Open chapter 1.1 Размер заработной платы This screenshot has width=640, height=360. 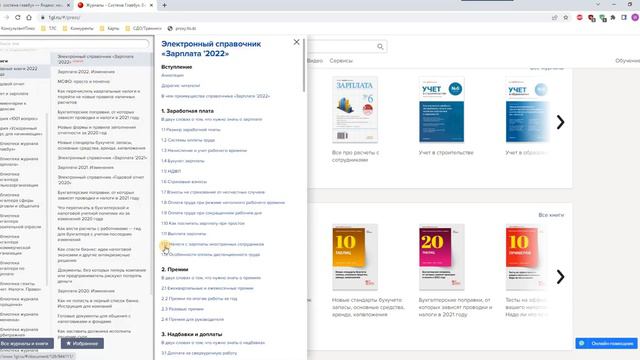tap(191, 129)
